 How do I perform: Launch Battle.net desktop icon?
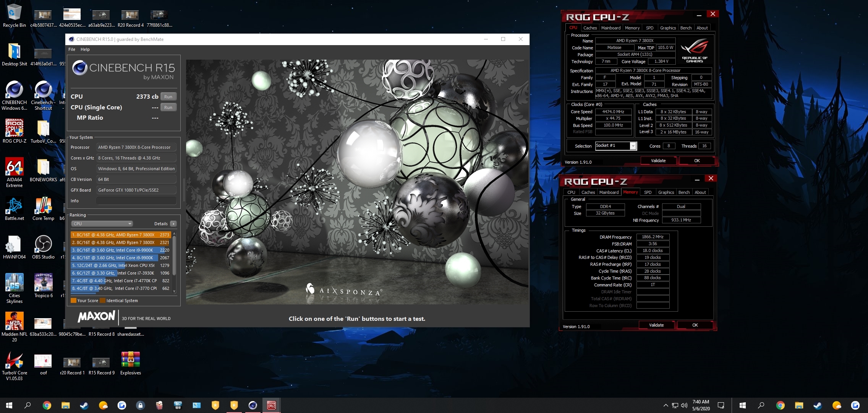(x=14, y=209)
